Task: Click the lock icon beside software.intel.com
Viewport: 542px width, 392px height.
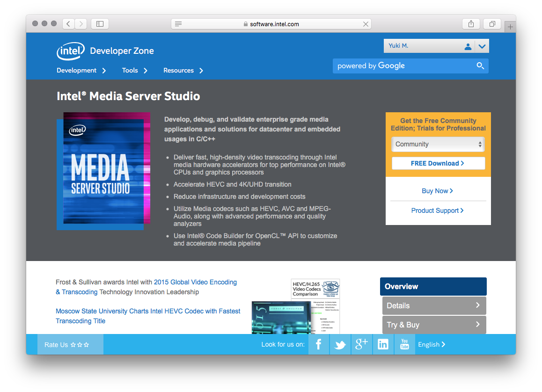Action: [245, 24]
